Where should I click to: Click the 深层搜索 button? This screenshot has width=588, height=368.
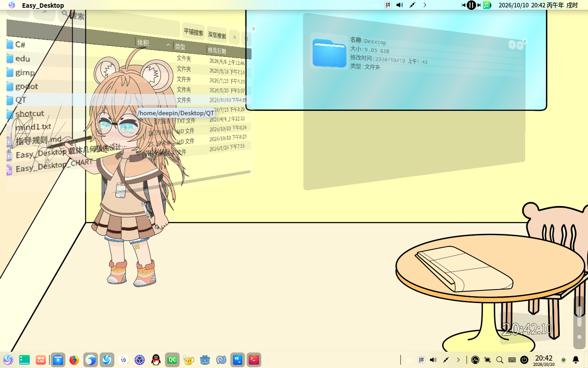click(217, 35)
